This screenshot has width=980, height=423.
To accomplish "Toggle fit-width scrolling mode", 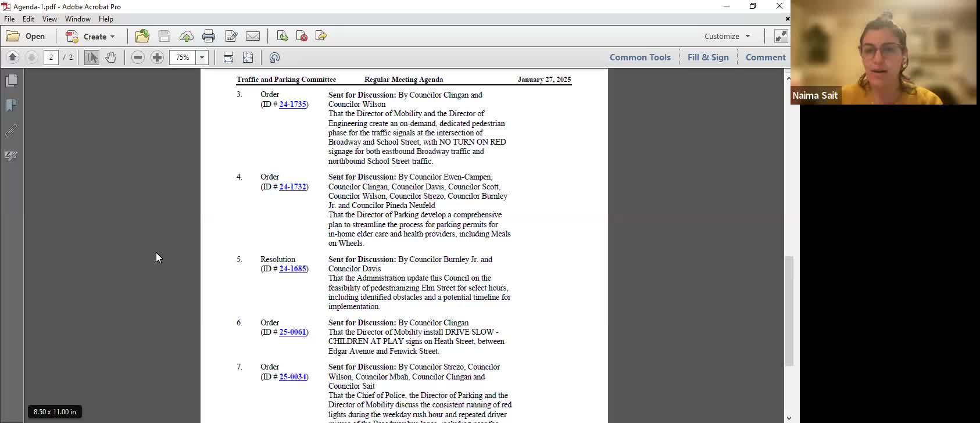I will pos(228,58).
